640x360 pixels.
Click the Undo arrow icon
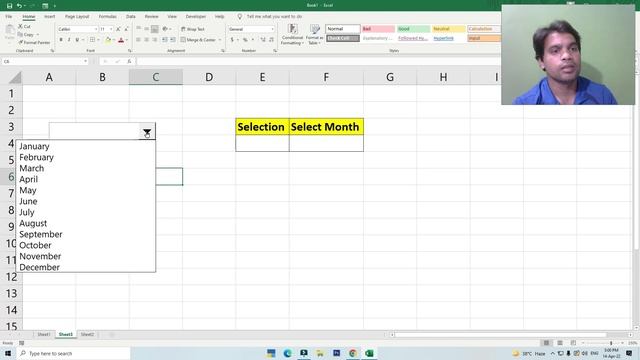(x=19, y=6)
